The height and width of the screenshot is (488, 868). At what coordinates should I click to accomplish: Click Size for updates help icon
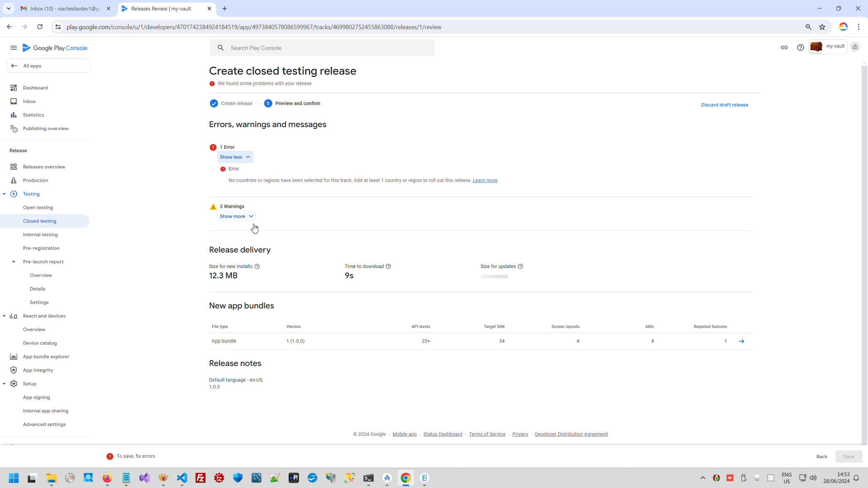click(520, 266)
